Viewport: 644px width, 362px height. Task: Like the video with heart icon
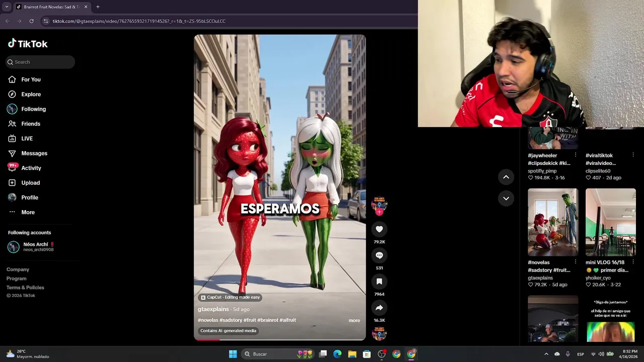(379, 229)
